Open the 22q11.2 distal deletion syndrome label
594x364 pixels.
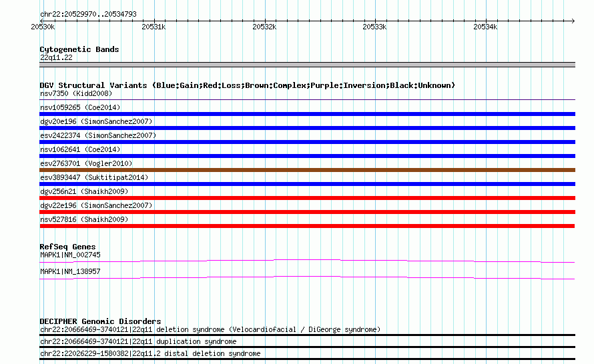pos(150,353)
